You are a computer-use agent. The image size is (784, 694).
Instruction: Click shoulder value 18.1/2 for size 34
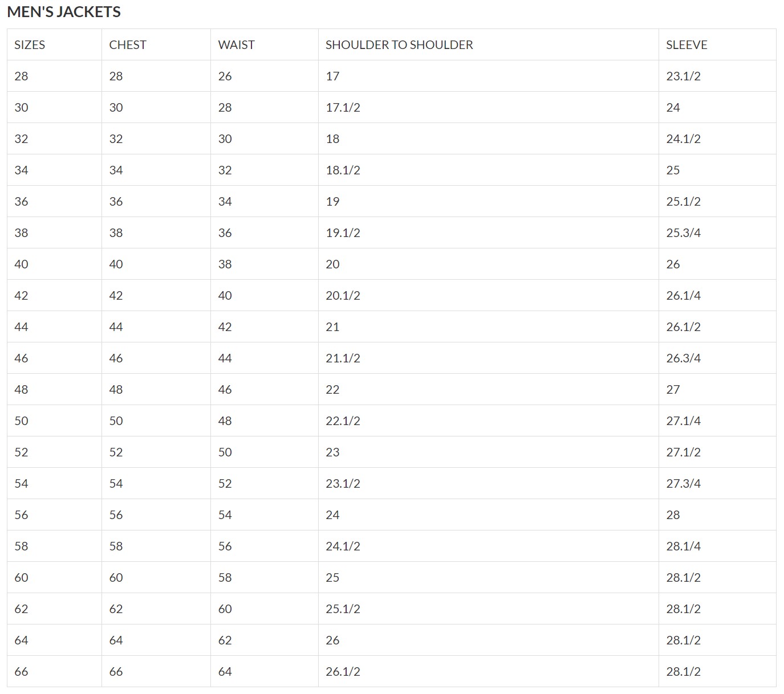pos(343,170)
